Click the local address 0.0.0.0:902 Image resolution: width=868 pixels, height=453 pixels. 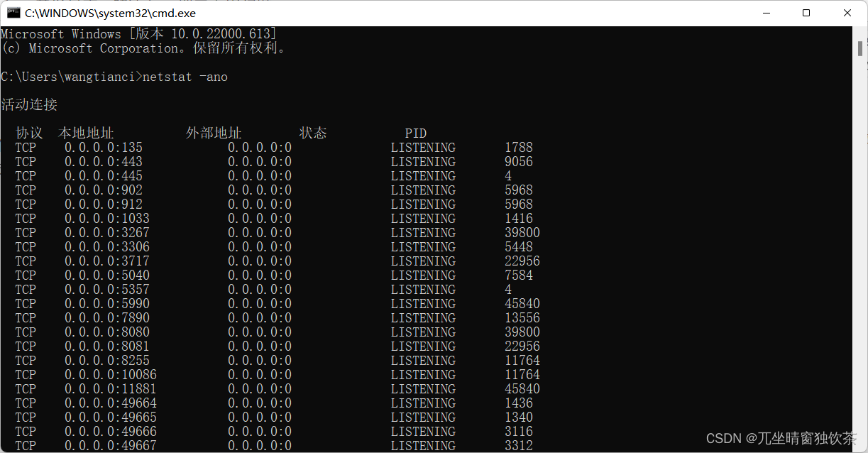[104, 190]
